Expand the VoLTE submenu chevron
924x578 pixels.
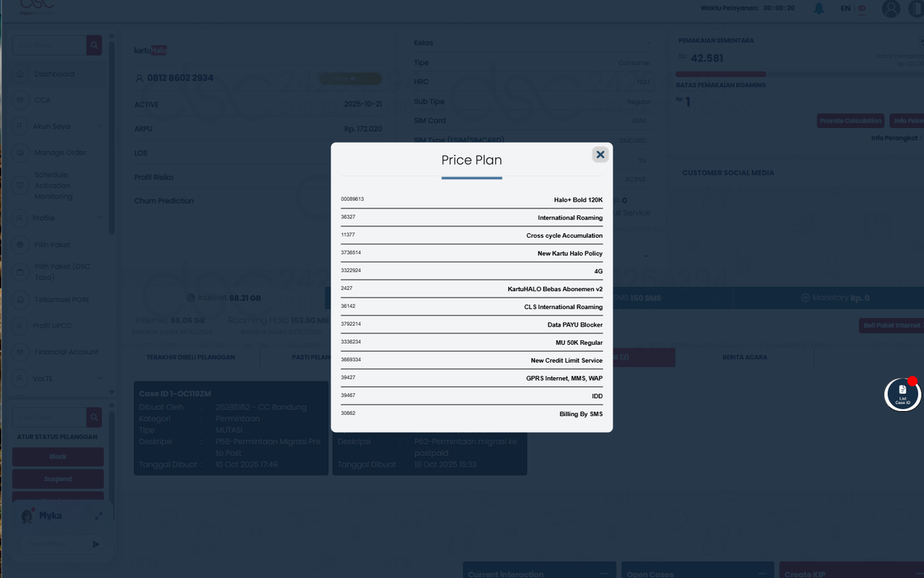(100, 379)
